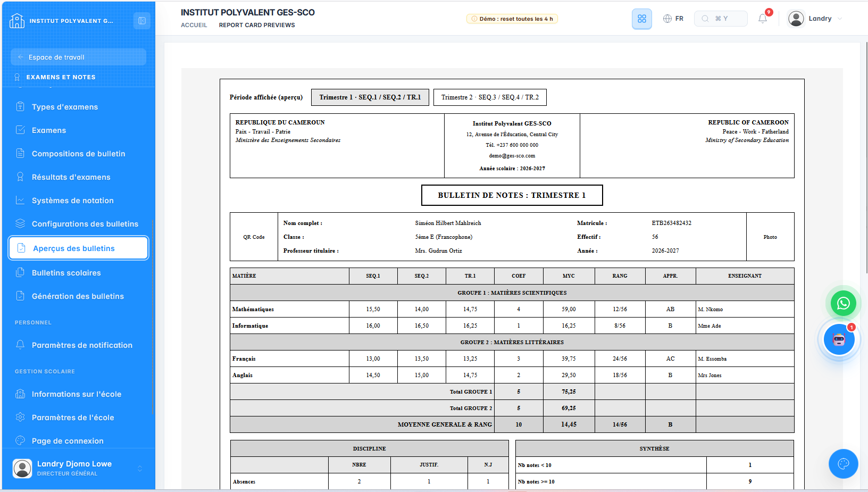This screenshot has width=868, height=492.
Task: Click Mrs. Gudrun Ortiz teacher name
Action: pyautogui.click(x=438, y=251)
